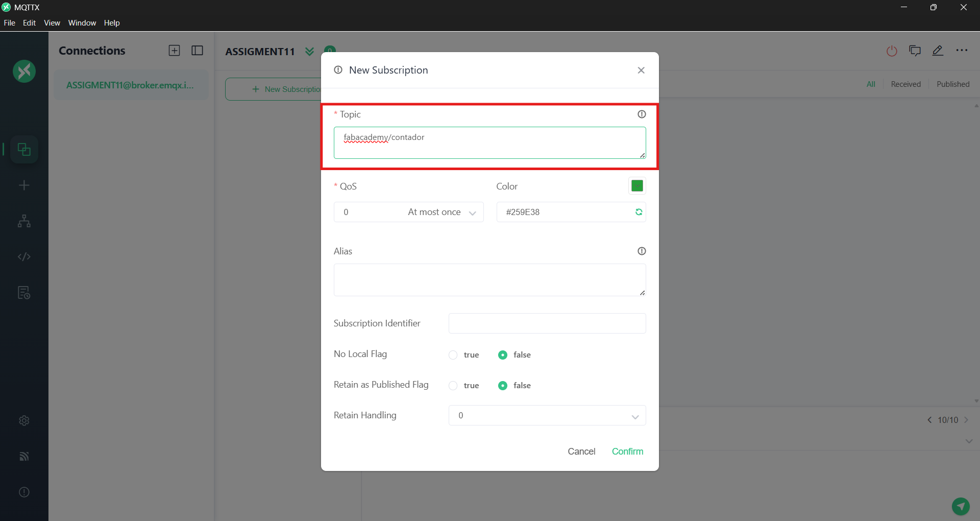Open the Scripts icon in sidebar
980x521 pixels.
click(24, 256)
